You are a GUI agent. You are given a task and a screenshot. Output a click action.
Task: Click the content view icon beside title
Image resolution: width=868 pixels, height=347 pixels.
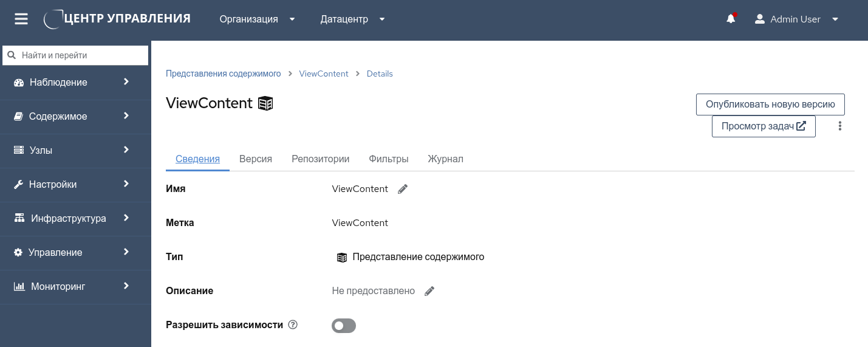[265, 103]
